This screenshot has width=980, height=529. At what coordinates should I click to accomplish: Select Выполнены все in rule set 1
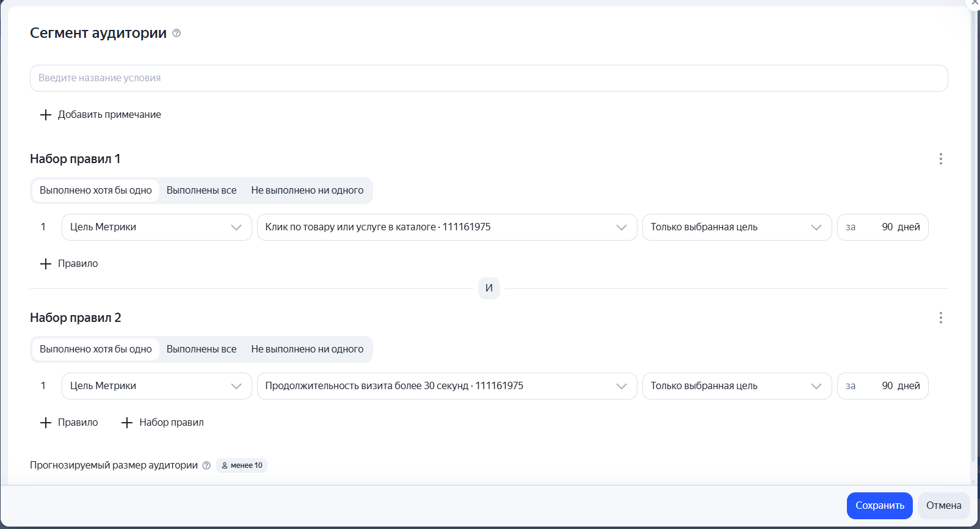click(201, 191)
